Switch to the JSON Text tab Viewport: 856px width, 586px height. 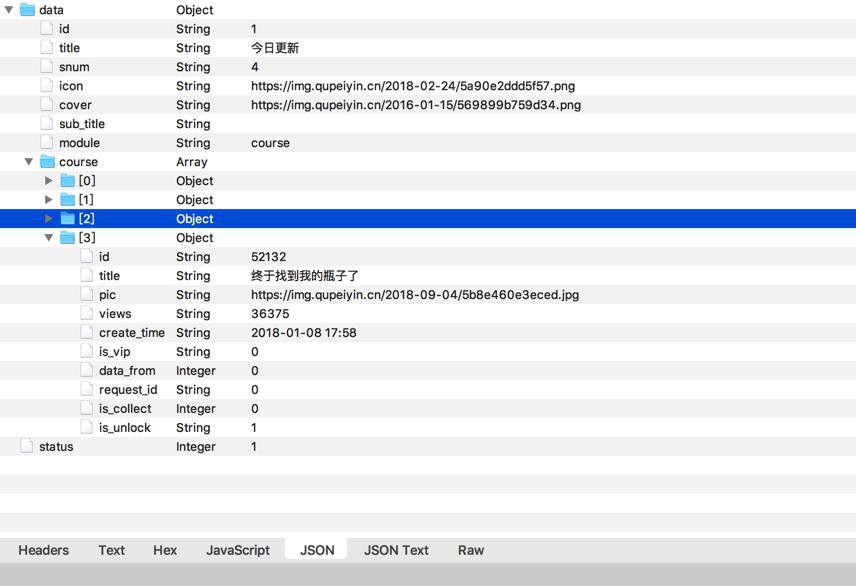tap(396, 550)
